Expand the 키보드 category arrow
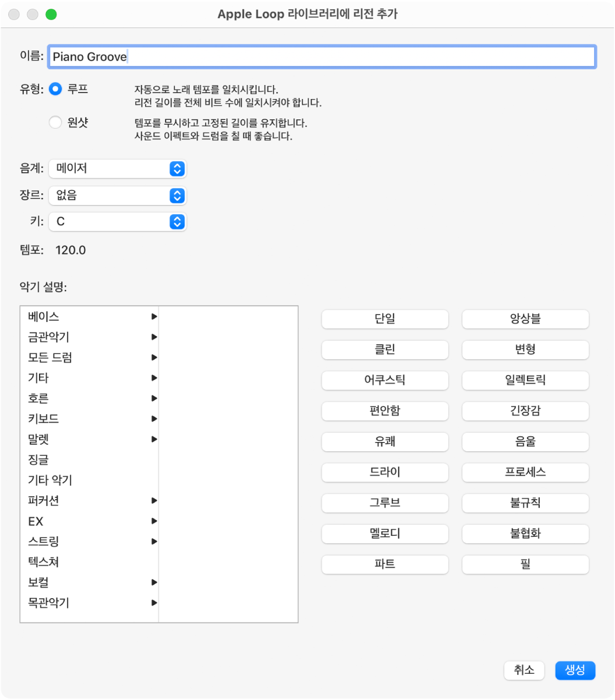This screenshot has width=615, height=700. click(154, 419)
